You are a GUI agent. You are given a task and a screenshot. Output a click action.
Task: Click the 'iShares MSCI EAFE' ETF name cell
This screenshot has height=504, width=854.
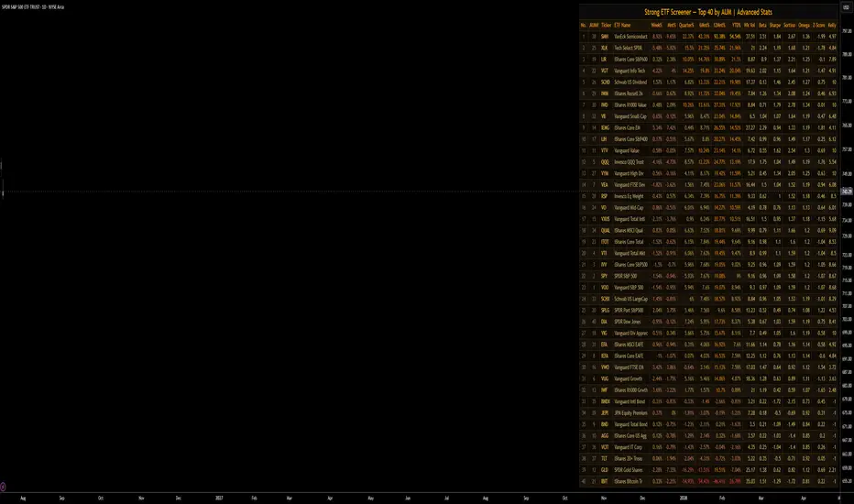pyautogui.click(x=630, y=345)
